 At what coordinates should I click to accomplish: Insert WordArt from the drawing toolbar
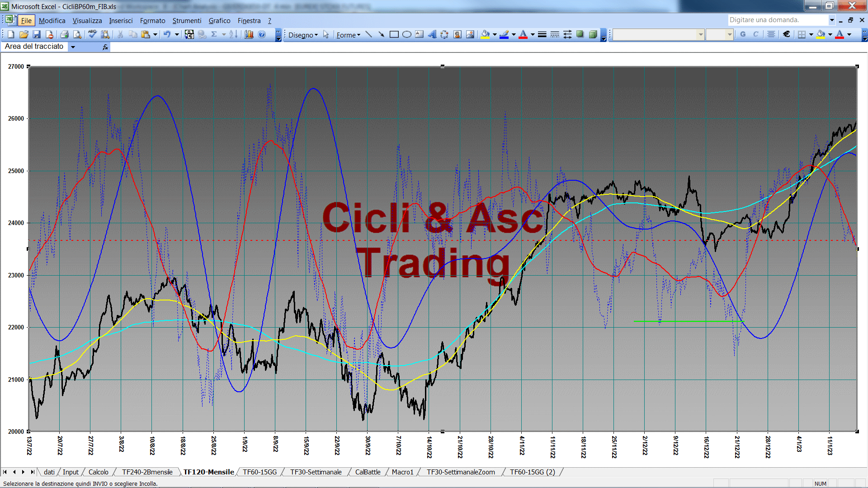(432, 34)
